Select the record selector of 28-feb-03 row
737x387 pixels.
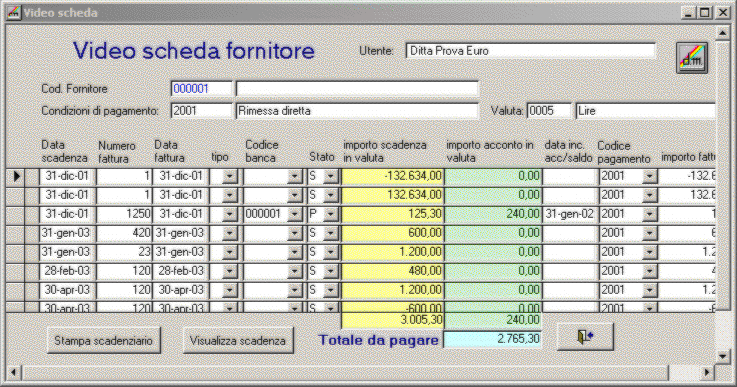pos(16,271)
